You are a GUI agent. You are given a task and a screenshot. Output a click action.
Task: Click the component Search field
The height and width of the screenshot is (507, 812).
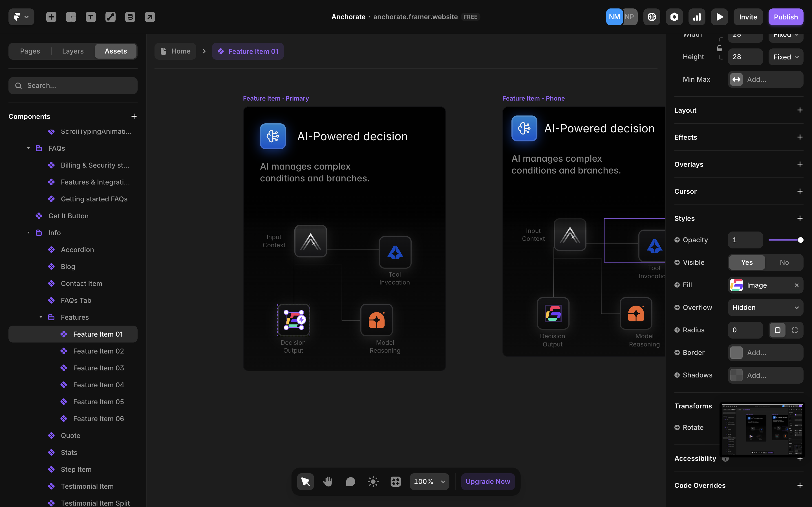click(73, 86)
